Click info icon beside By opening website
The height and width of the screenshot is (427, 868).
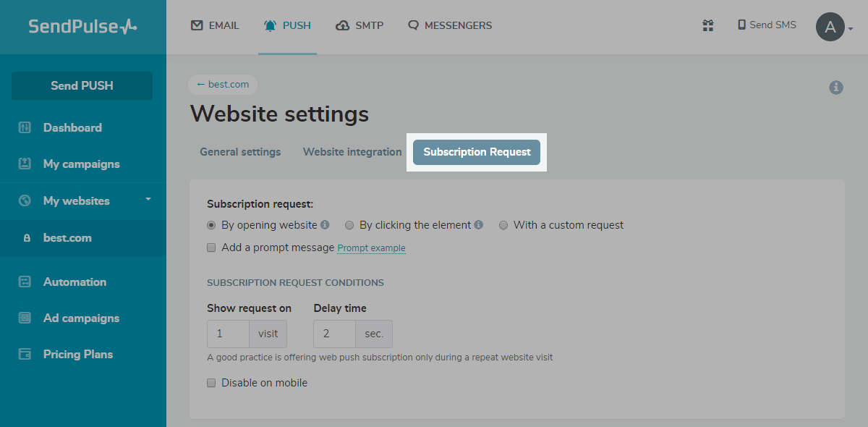pos(325,225)
